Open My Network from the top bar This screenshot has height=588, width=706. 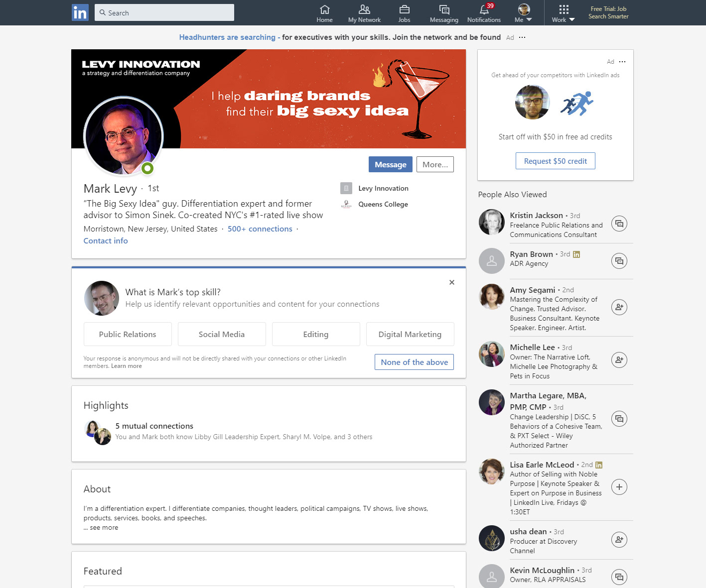point(364,13)
